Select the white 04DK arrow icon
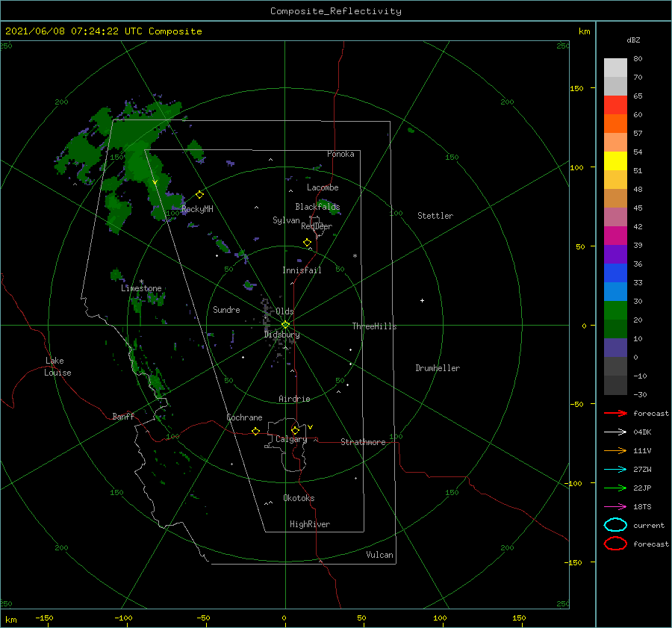Screen dimensions: 672x628 (615, 432)
